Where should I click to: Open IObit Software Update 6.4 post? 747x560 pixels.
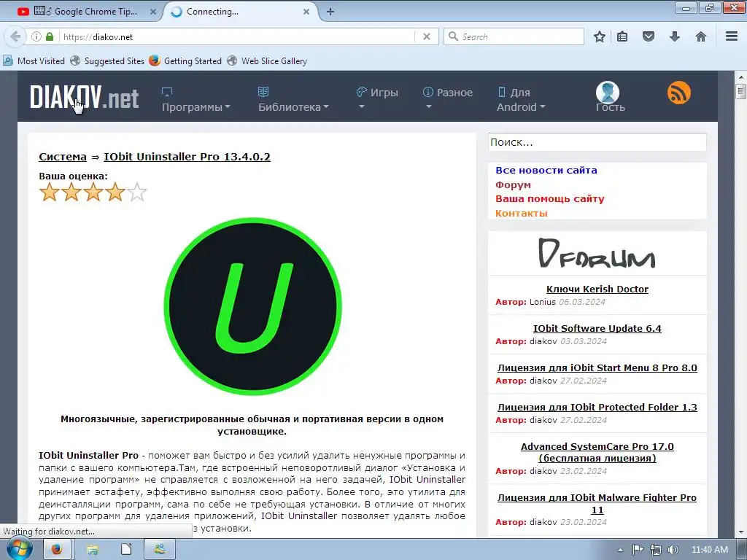tap(597, 329)
